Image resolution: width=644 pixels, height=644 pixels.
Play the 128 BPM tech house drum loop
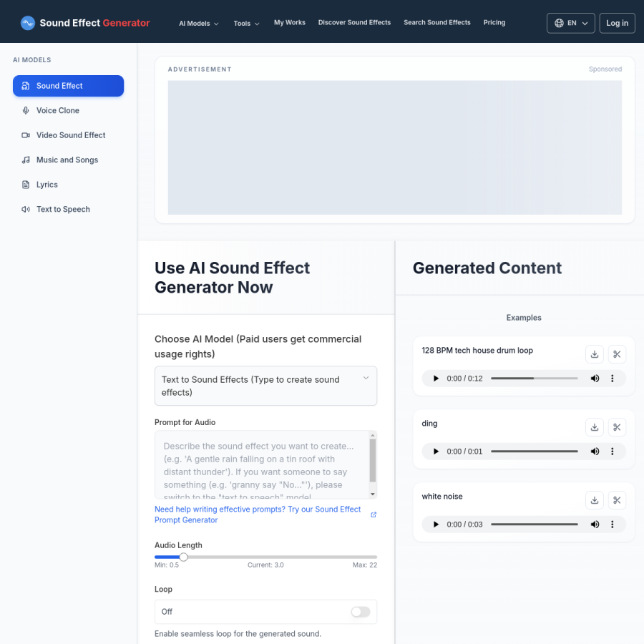click(x=436, y=379)
